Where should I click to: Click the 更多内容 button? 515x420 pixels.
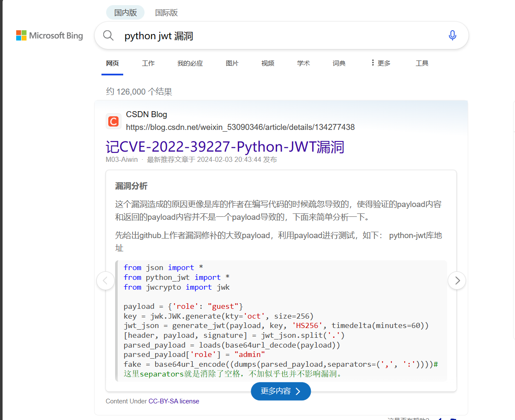(281, 391)
